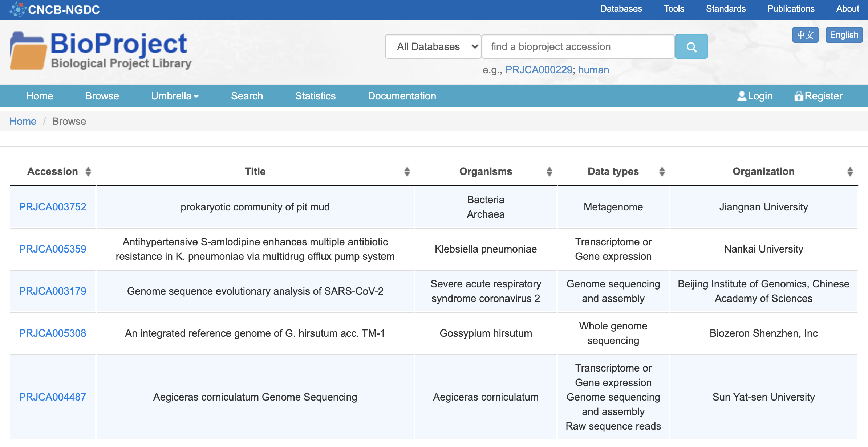Click 'Bacteria Archaea' organism cell
This screenshot has width=868, height=447.
(486, 207)
